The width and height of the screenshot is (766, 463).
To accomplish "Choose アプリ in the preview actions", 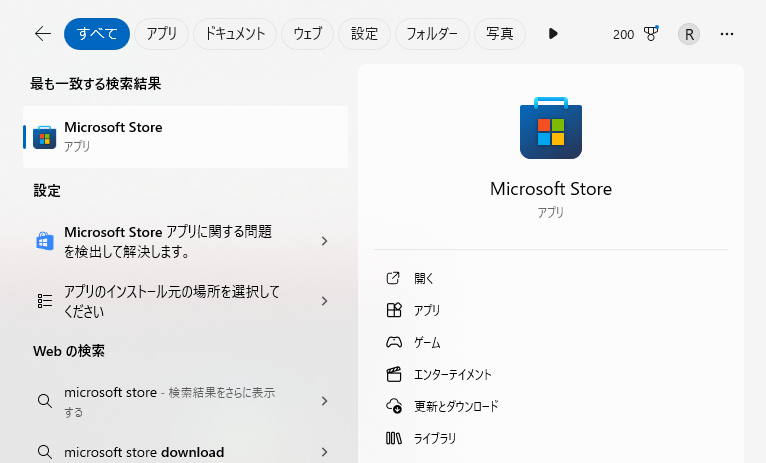I will click(427, 310).
